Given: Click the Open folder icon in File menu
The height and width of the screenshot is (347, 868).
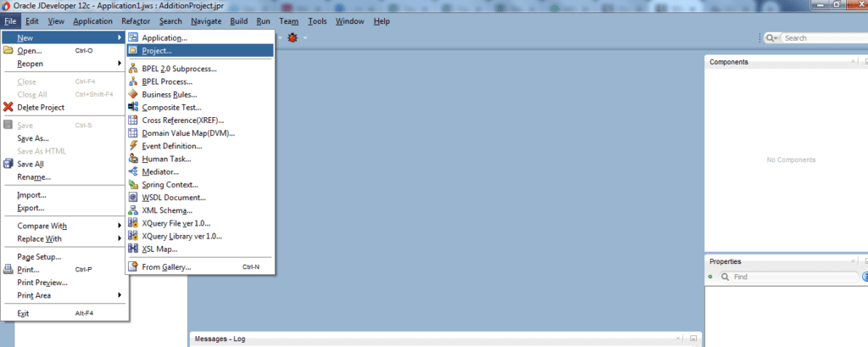Looking at the screenshot, I should coord(8,50).
